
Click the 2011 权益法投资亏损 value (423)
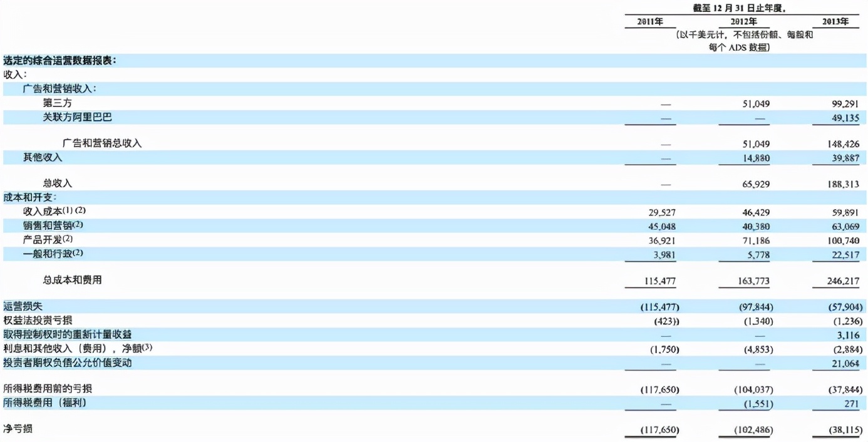[666, 321]
